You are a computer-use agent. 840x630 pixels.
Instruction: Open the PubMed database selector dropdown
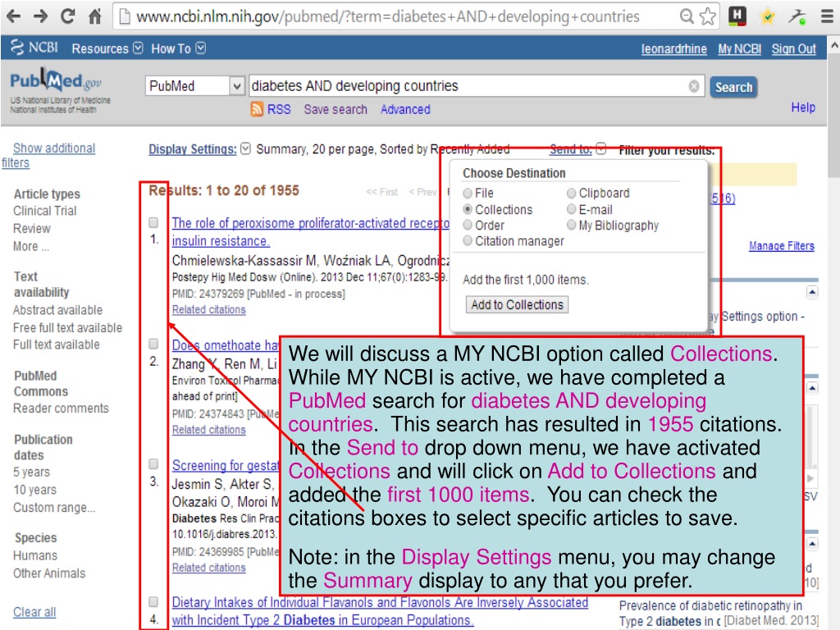(194, 85)
